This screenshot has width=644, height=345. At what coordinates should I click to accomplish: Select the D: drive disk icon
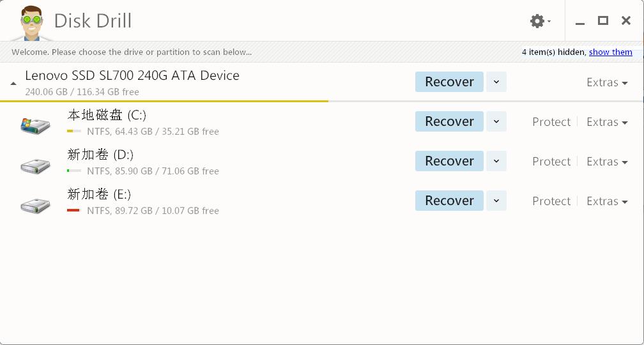(x=35, y=165)
